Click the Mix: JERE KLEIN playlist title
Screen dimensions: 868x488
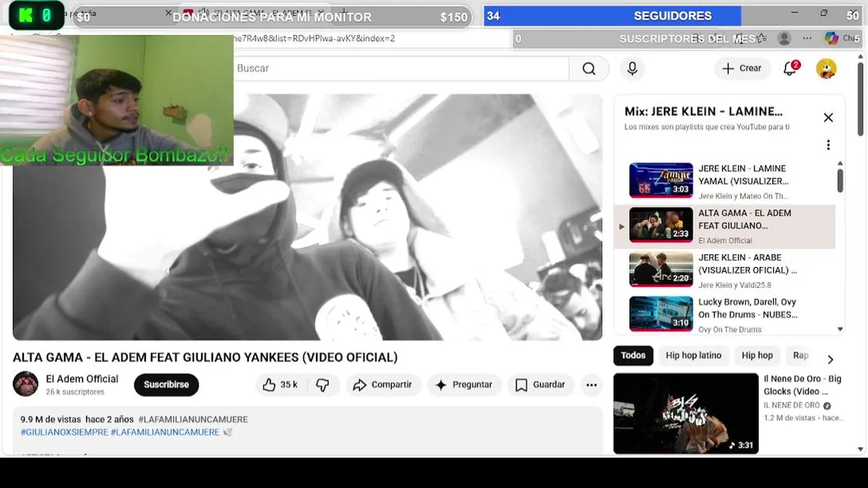tap(703, 111)
